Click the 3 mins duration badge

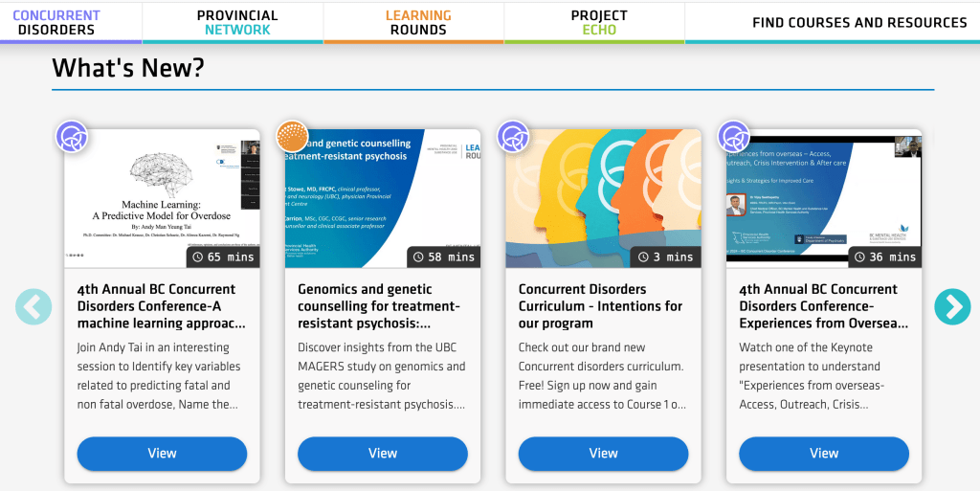(x=665, y=257)
